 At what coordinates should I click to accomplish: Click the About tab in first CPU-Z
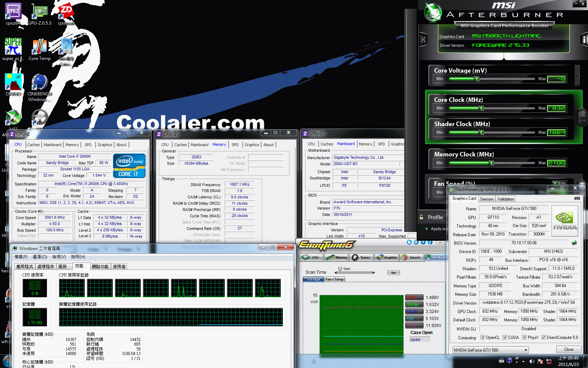pyautogui.click(x=121, y=145)
